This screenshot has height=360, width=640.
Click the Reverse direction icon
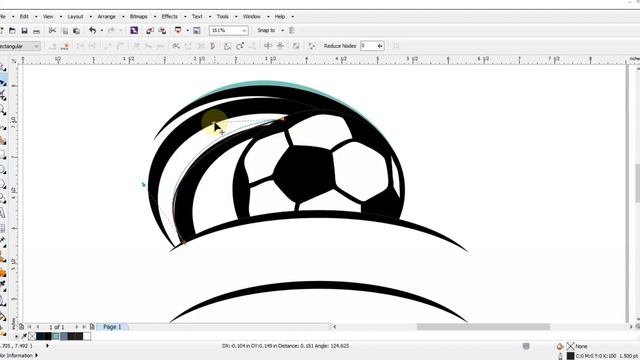click(176, 46)
